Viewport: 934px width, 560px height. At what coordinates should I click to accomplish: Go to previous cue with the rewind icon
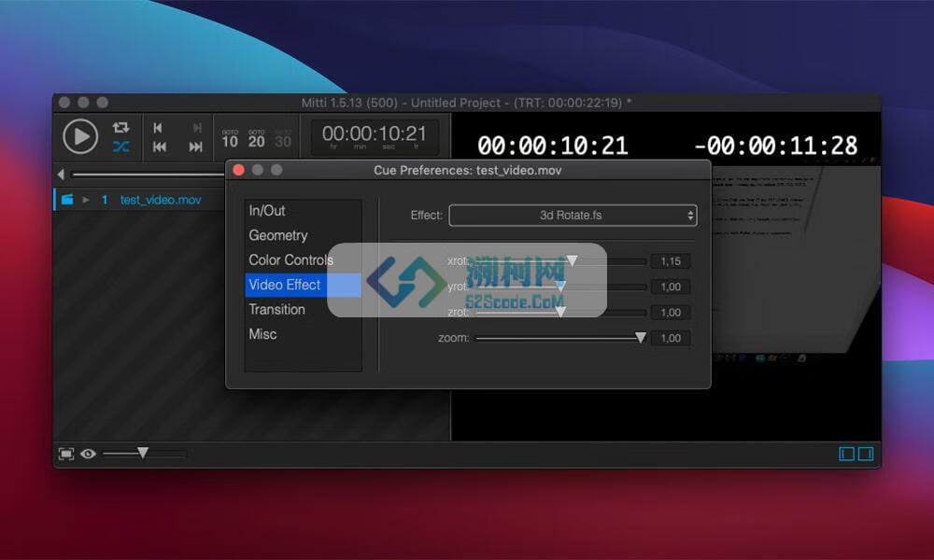pyautogui.click(x=160, y=147)
